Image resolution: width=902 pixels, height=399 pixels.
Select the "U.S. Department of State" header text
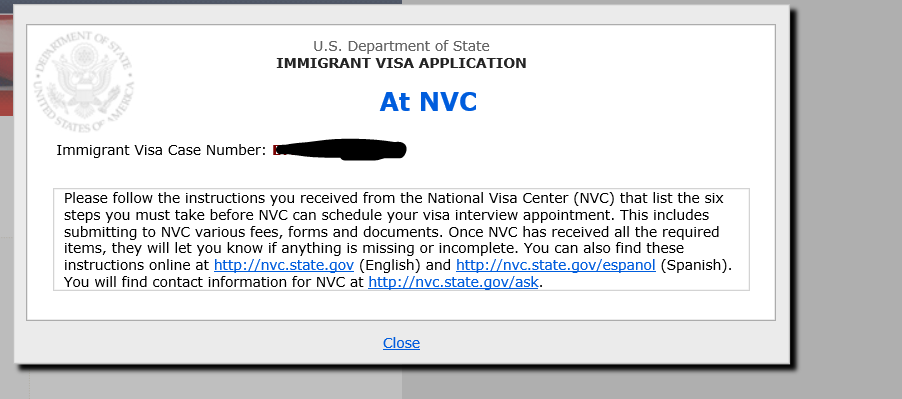(402, 46)
